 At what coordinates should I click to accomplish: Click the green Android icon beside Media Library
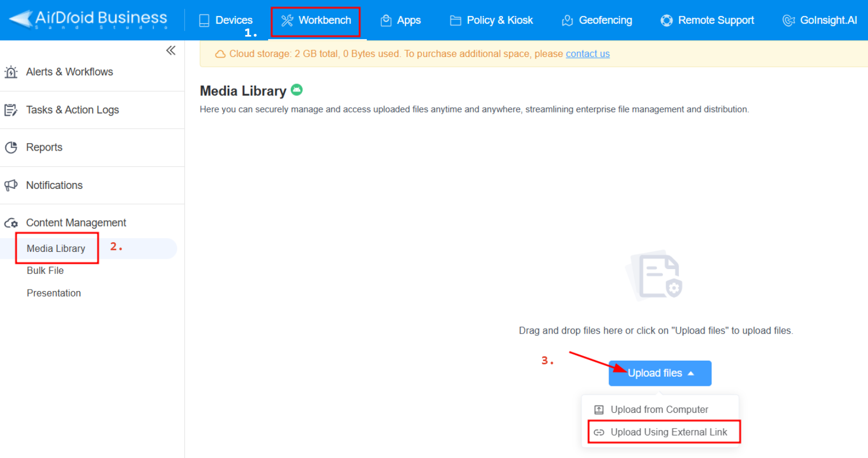pos(297,90)
